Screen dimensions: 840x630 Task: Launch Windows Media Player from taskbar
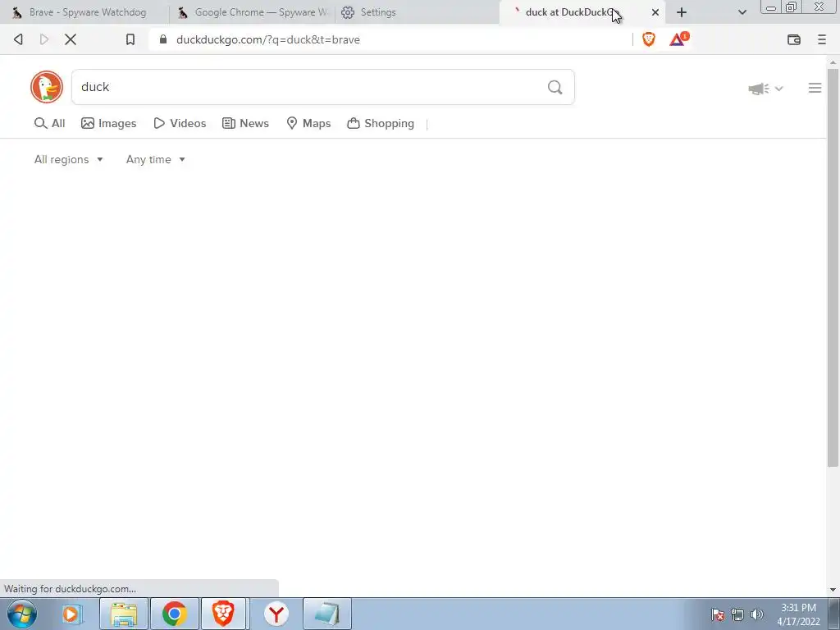(x=71, y=614)
